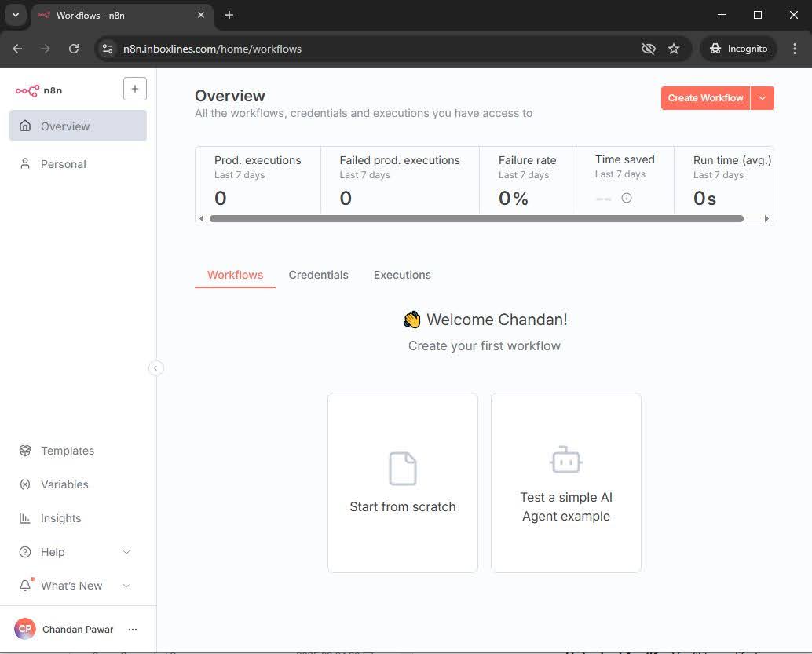Viewport: 812px width, 654px height.
Task: Switch to the Credentials tab
Action: coord(318,275)
